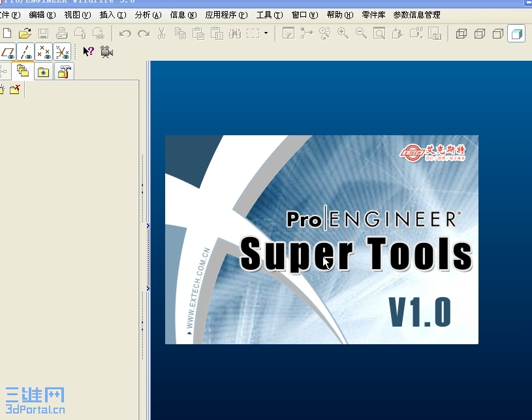Click the Undo arrow icon

[x=125, y=33]
